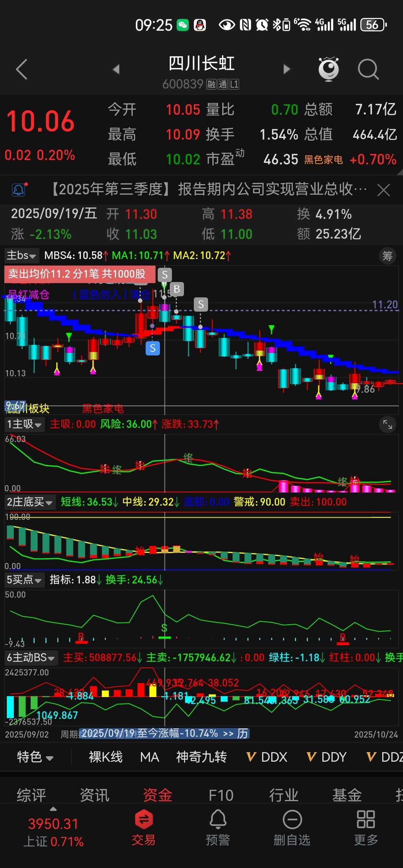The width and height of the screenshot is (403, 868).
Task: Open WeChat notification in status bar
Action: coord(183,25)
